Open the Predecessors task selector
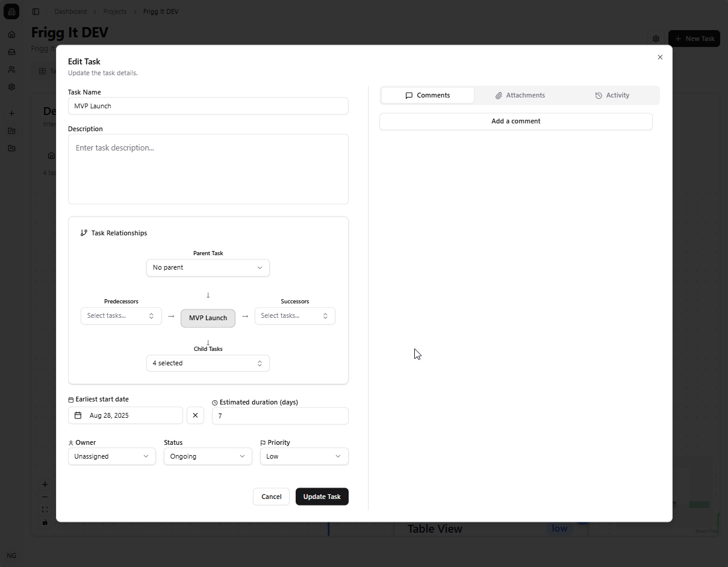Image resolution: width=728 pixels, height=567 pixels. (121, 316)
